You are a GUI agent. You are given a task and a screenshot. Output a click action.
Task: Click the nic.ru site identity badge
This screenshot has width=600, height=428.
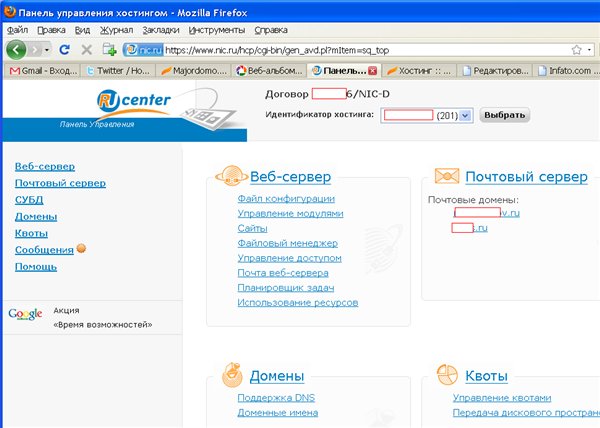coord(143,50)
